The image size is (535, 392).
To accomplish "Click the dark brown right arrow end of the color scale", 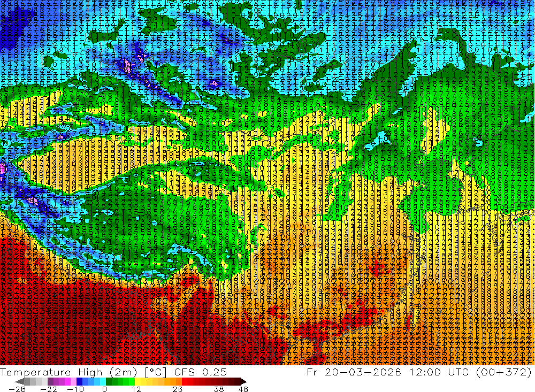I will click(242, 381).
